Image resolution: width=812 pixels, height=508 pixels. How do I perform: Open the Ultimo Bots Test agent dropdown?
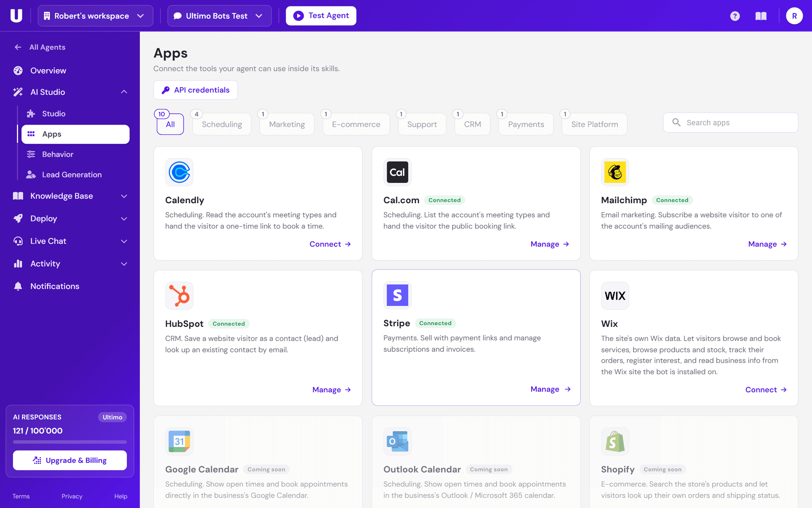(220, 16)
